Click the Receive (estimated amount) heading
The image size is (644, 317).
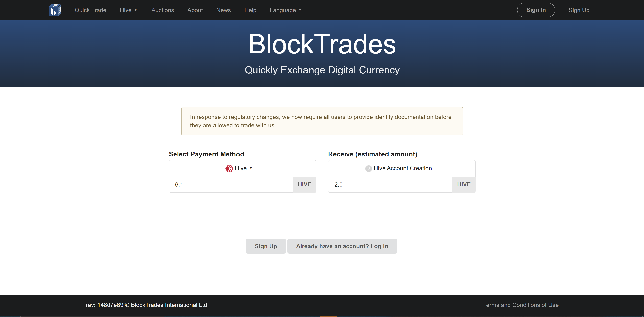point(372,154)
